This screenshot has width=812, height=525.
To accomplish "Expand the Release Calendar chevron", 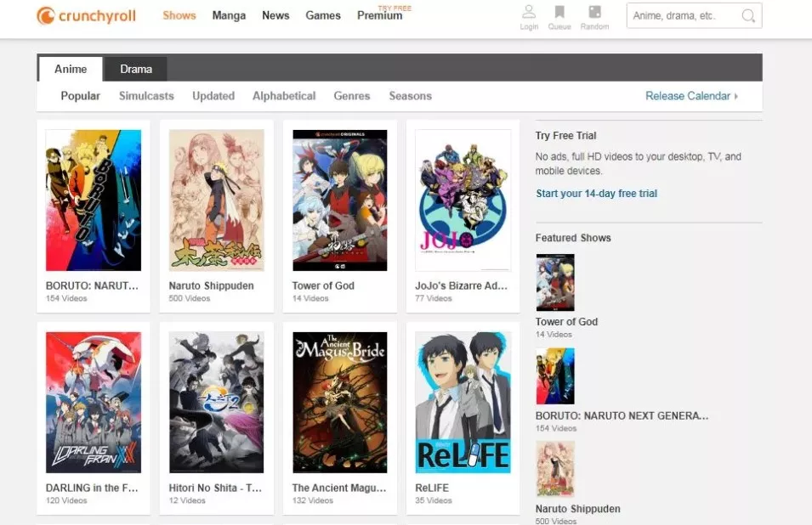I will pyautogui.click(x=735, y=96).
